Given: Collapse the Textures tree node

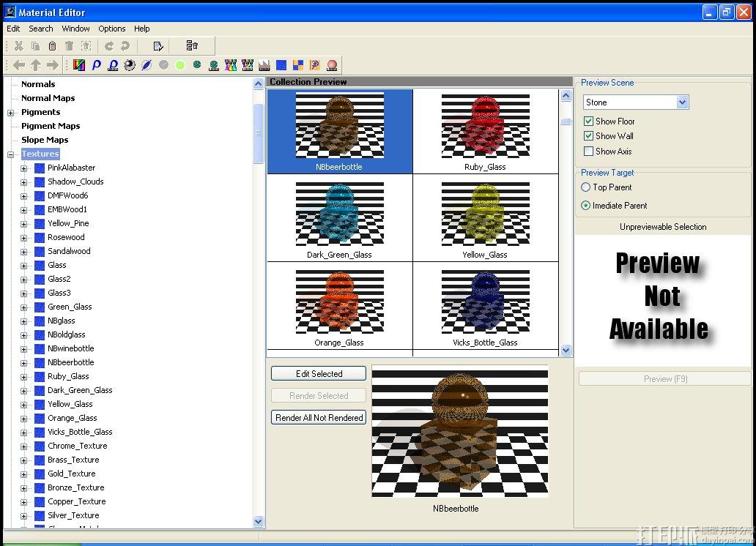Looking at the screenshot, I should 10,154.
